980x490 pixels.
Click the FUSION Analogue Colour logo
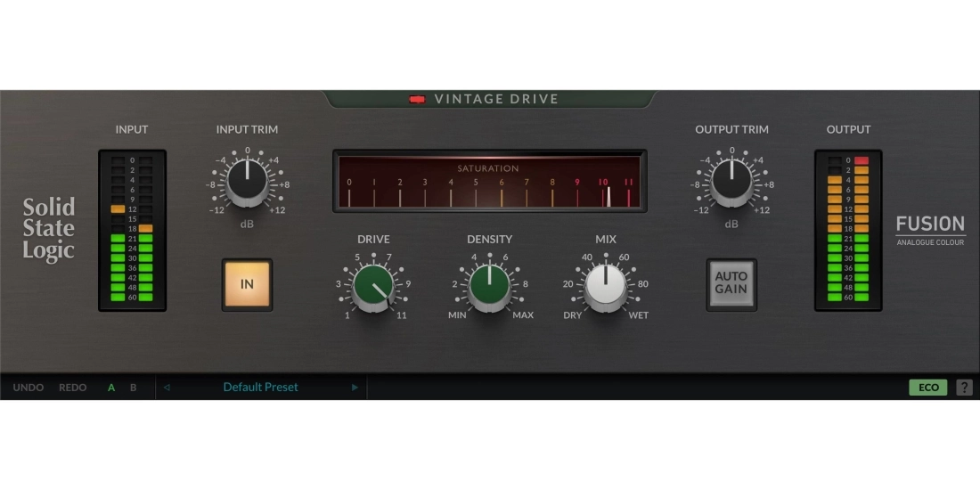(x=931, y=230)
